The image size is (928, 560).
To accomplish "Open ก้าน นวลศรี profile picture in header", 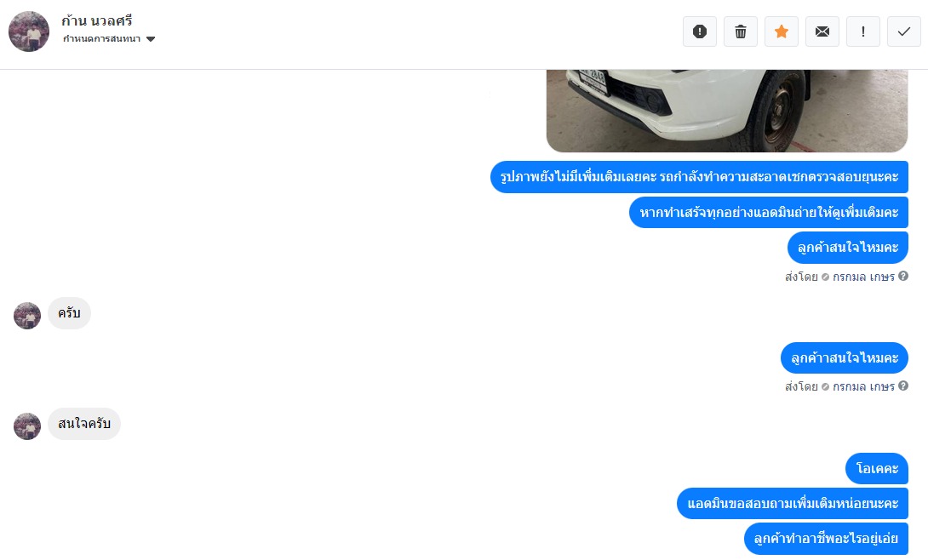I will point(29,31).
